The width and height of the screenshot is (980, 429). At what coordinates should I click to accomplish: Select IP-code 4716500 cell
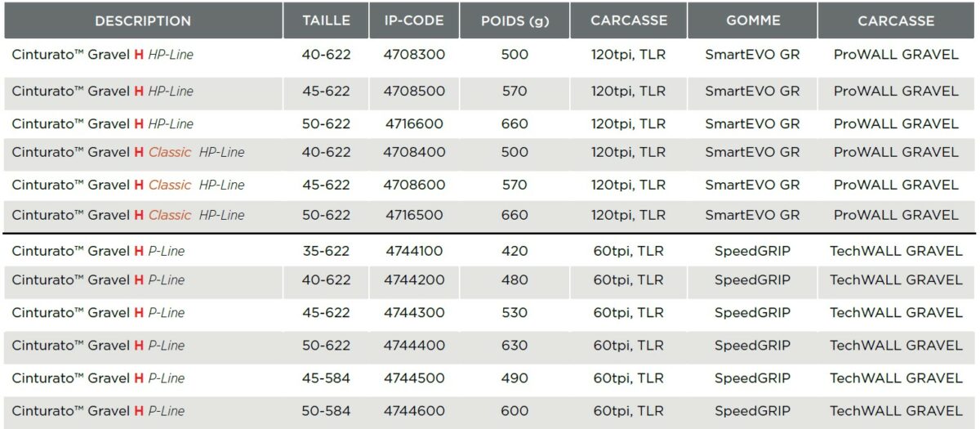coord(415,215)
